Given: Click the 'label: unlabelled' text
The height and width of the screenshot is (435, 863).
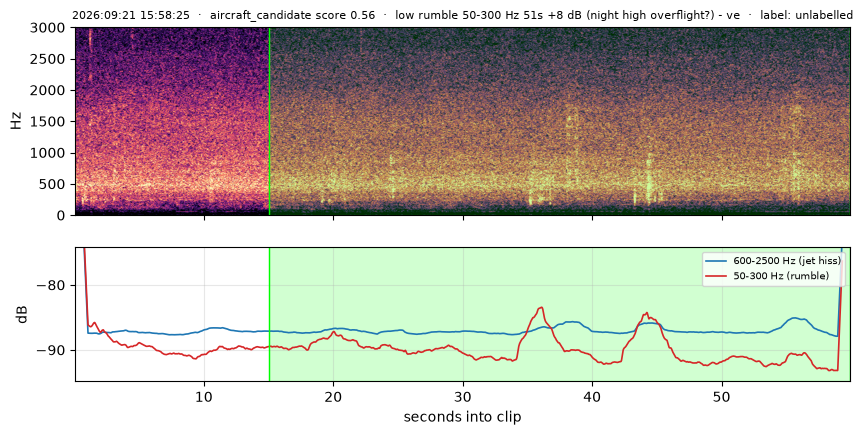Looking at the screenshot, I should pos(806,15).
